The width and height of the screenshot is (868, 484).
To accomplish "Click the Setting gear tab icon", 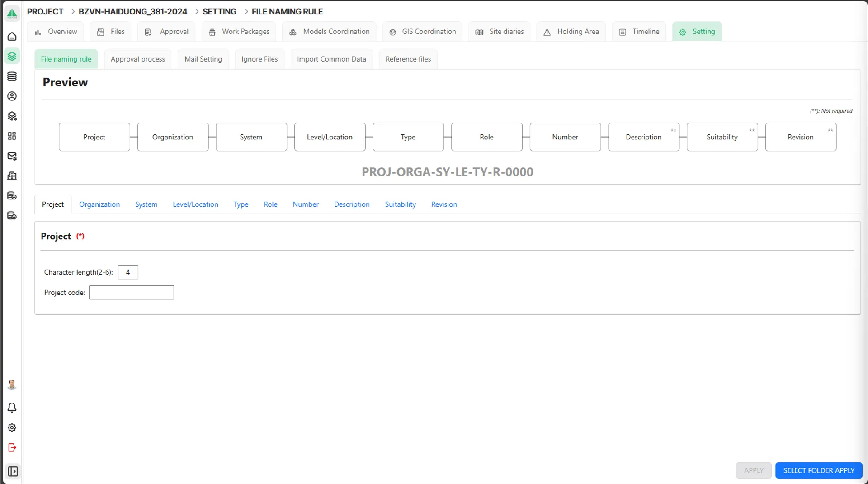I will pyautogui.click(x=683, y=32).
